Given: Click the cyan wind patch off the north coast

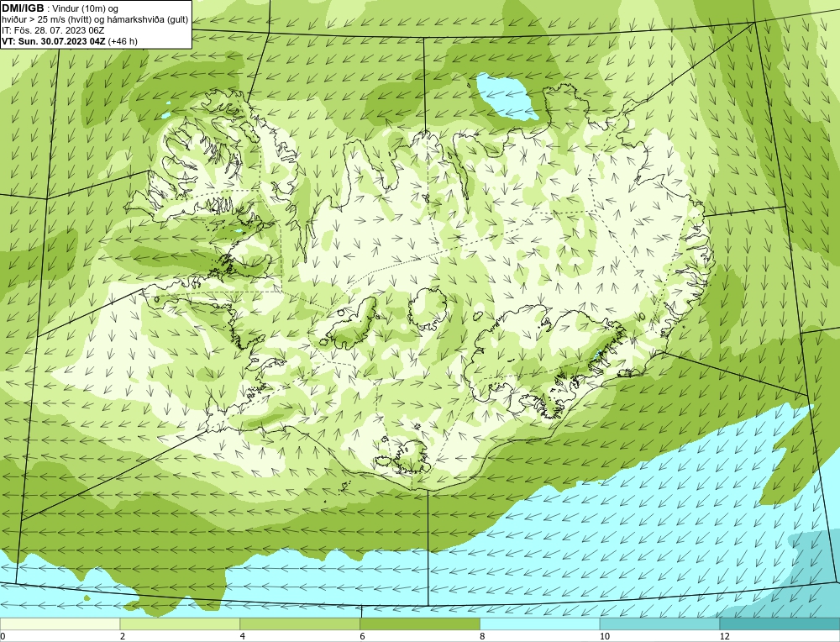Looking at the screenshot, I should click(x=507, y=97).
